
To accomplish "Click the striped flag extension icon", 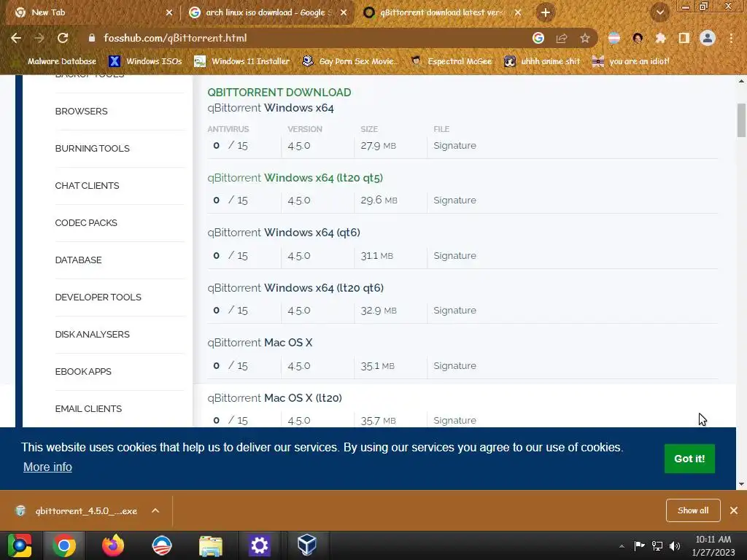I will pyautogui.click(x=614, y=38).
